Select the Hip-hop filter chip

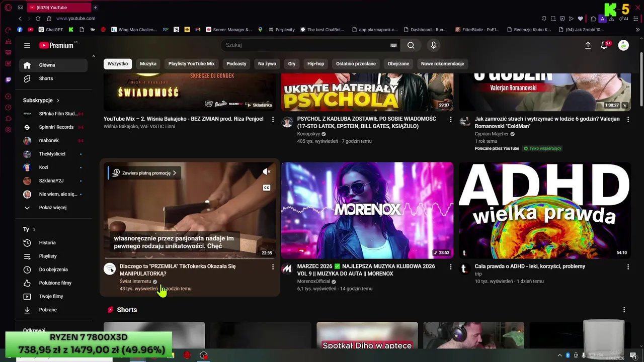(x=315, y=64)
